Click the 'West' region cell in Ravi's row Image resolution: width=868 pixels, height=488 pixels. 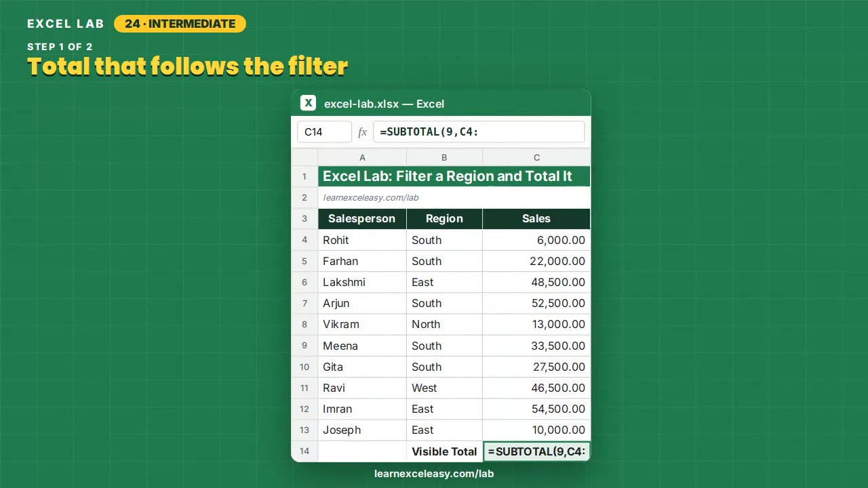pos(444,388)
